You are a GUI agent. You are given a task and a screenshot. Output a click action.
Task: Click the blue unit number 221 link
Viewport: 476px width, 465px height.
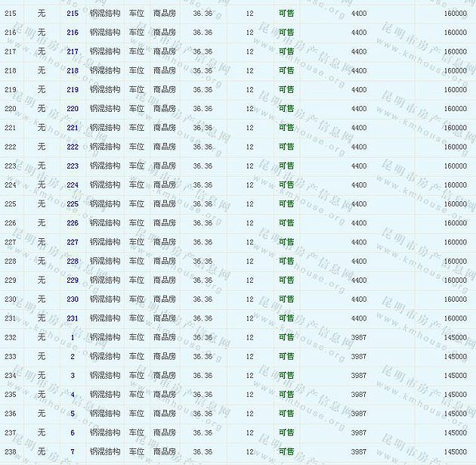[73, 128]
